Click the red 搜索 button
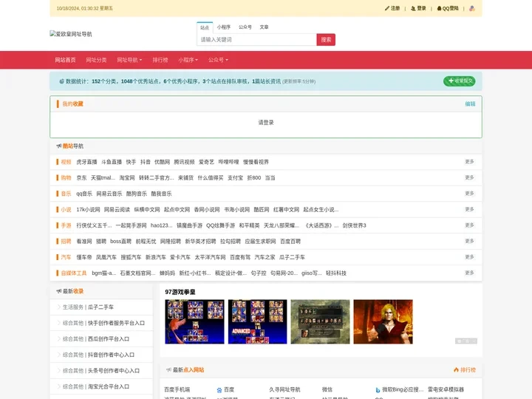The image size is (532, 399). (x=326, y=40)
